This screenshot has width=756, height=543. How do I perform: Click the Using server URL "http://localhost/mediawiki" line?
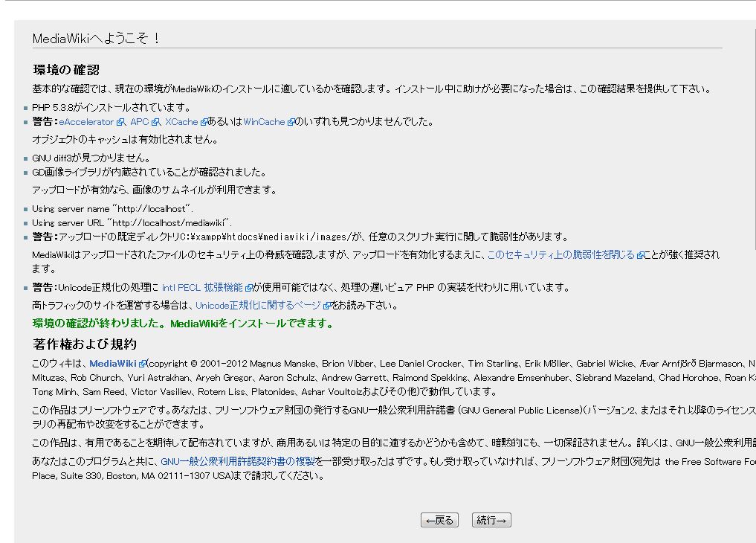pyautogui.click(x=132, y=223)
